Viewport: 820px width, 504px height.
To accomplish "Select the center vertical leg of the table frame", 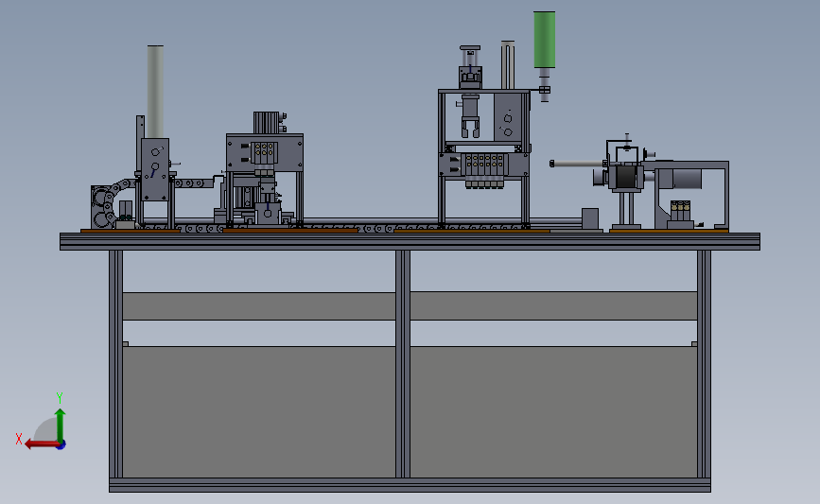I will coord(403,364).
